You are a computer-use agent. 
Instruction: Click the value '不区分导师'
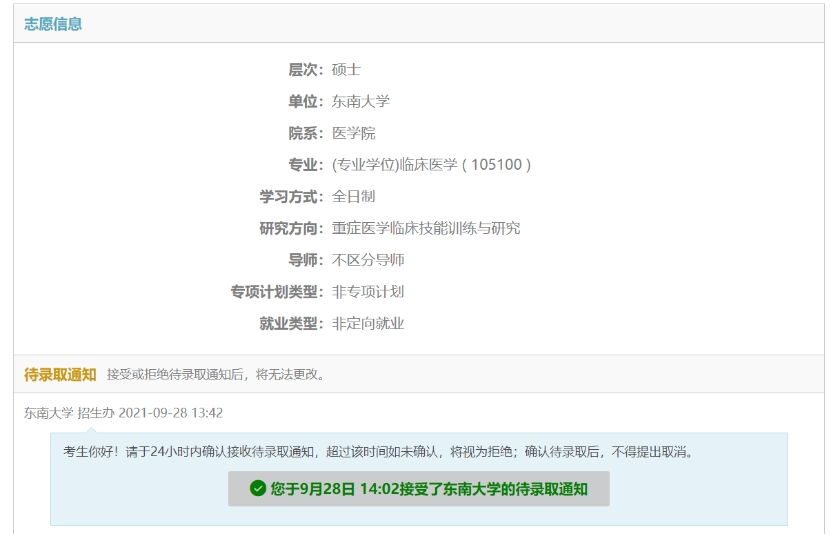[368, 260]
